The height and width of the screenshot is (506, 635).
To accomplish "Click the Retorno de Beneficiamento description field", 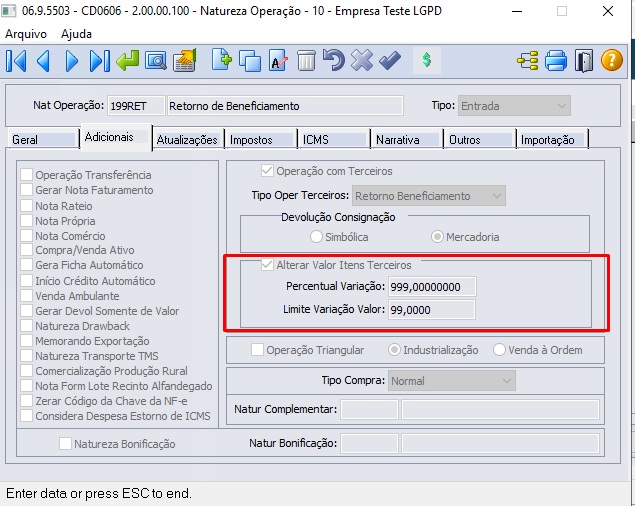I will pos(285,106).
